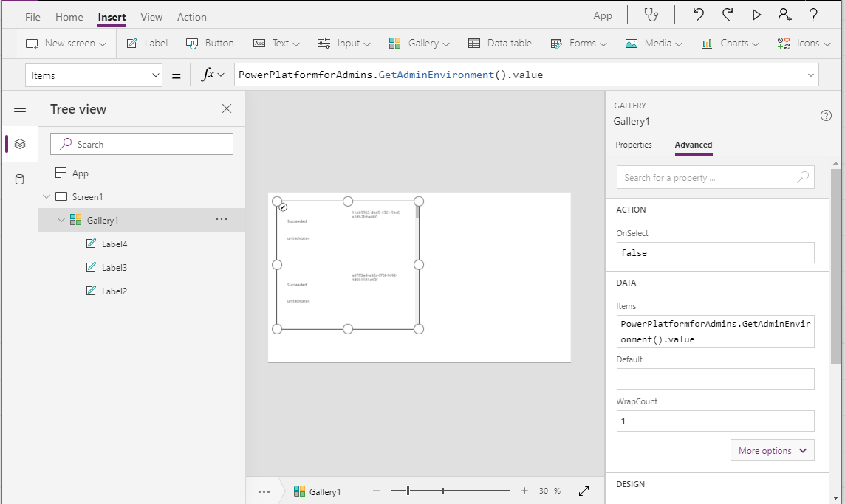This screenshot has height=504, width=845.
Task: Undo the last action
Action: (x=698, y=15)
